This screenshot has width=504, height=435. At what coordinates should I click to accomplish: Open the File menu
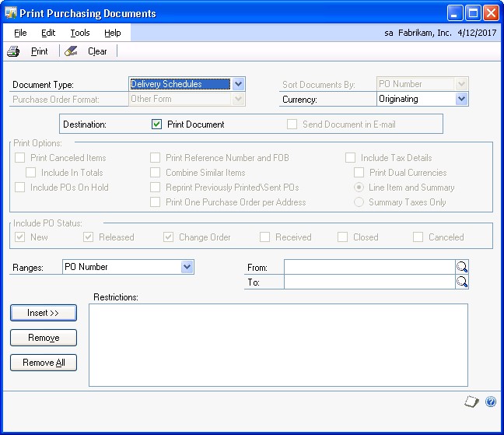(20, 33)
